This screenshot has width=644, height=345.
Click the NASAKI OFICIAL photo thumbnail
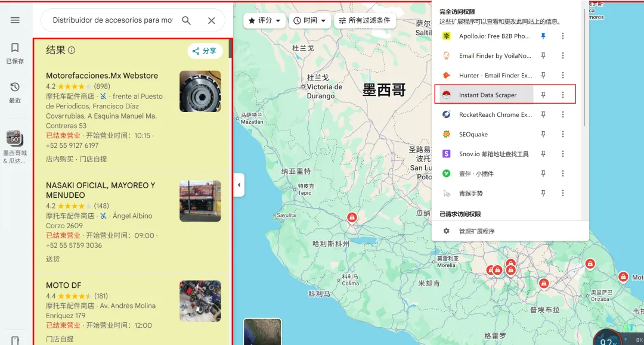[200, 201]
